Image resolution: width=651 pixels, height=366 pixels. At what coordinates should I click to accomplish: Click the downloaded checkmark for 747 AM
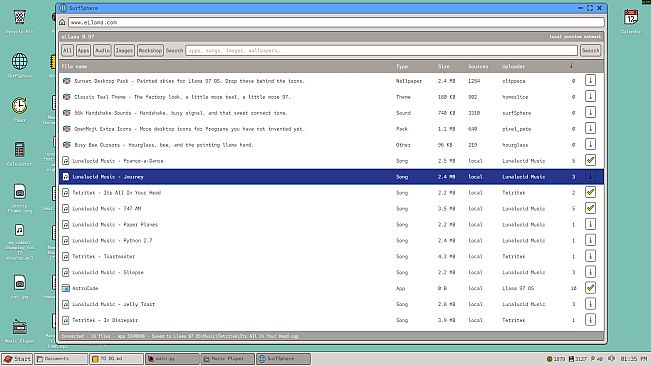pyautogui.click(x=590, y=208)
